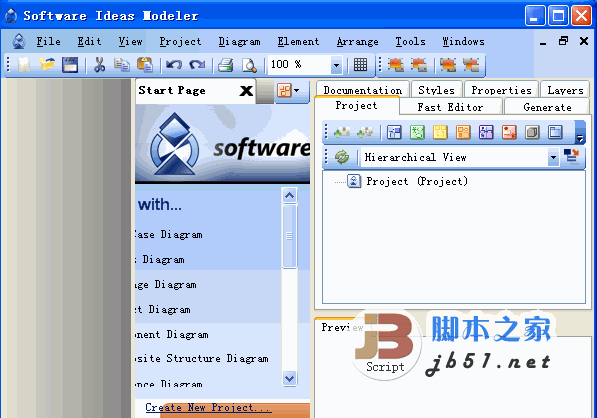
Task: Open the File menu
Action: (x=48, y=41)
